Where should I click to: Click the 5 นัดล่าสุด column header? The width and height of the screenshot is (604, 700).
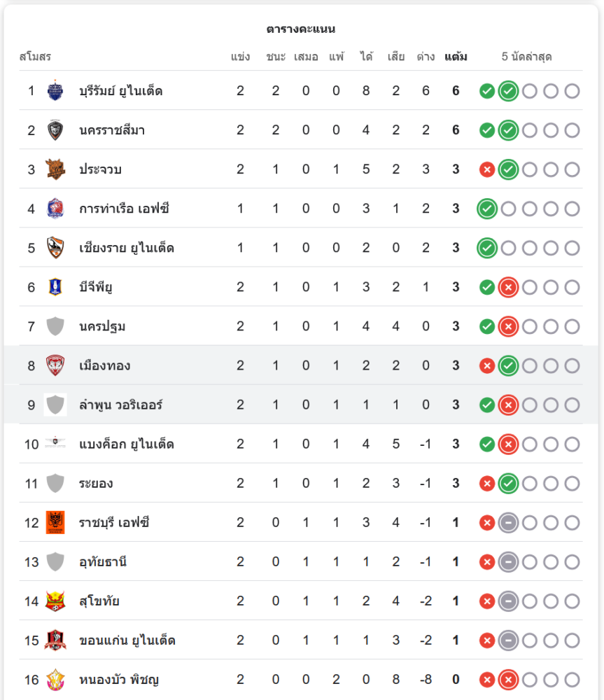pyautogui.click(x=526, y=57)
